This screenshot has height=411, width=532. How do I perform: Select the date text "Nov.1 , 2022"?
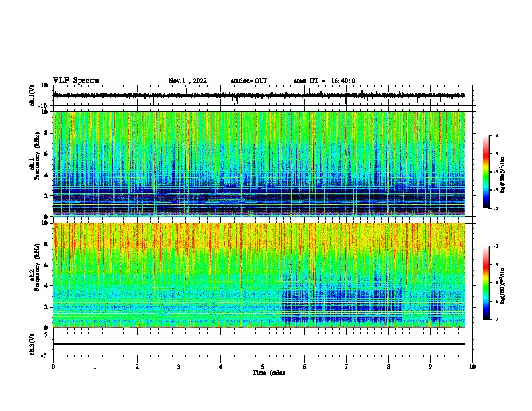(x=187, y=81)
